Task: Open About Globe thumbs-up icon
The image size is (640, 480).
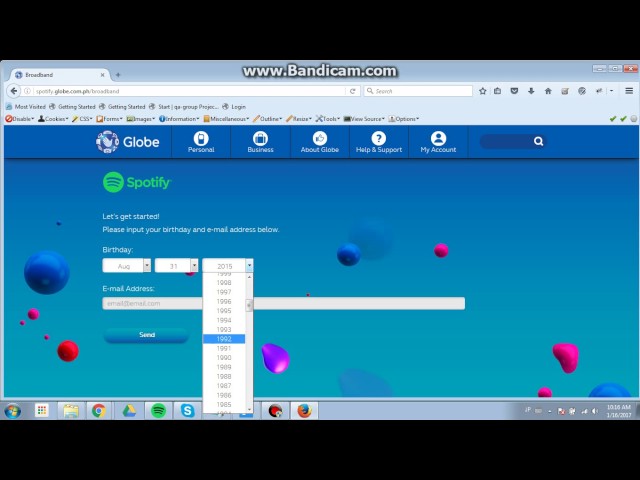Action: (x=320, y=142)
